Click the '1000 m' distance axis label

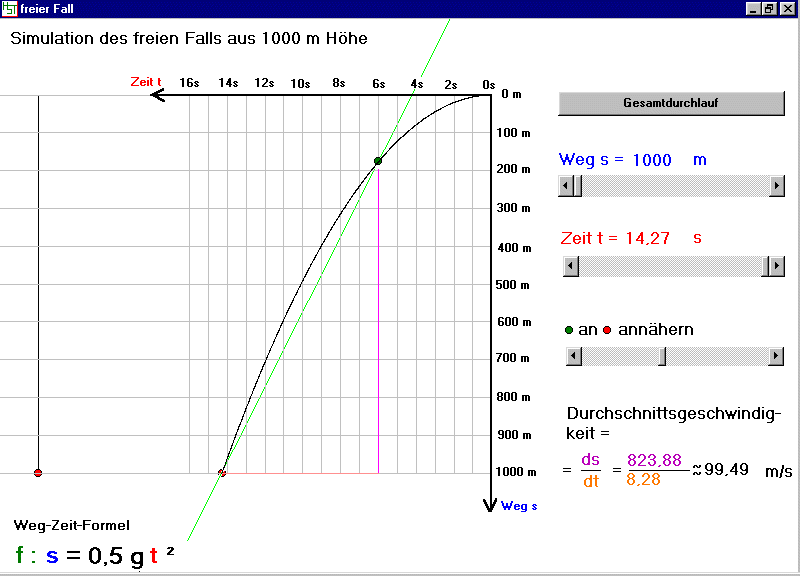(x=516, y=472)
